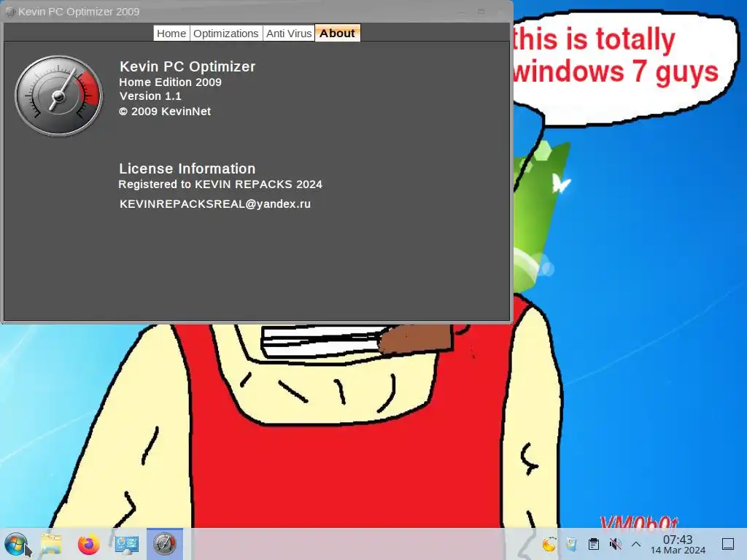Click the Kevin PC Optimizer taskbar button
Viewport: 747px width, 560px height.
coord(165,544)
